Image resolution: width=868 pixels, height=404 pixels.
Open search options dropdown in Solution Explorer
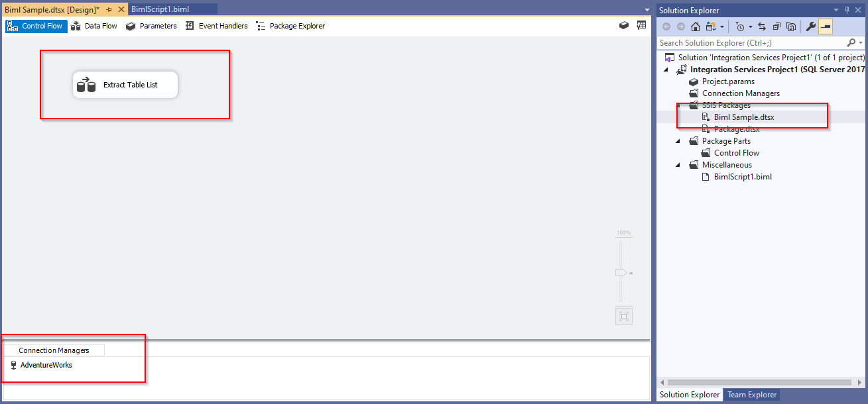861,42
